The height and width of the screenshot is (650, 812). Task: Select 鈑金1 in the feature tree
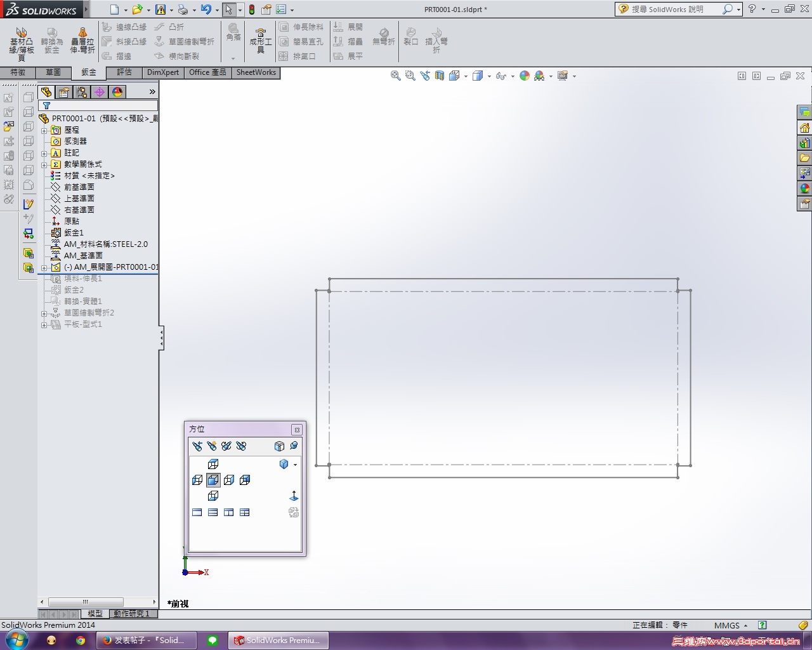74,233
